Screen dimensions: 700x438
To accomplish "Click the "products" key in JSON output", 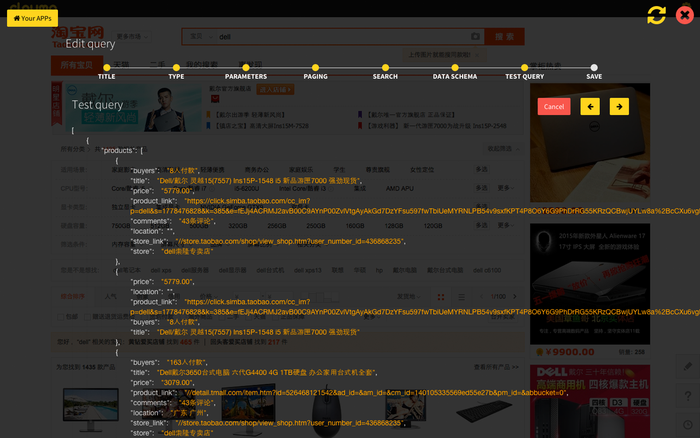I will (x=118, y=150).
